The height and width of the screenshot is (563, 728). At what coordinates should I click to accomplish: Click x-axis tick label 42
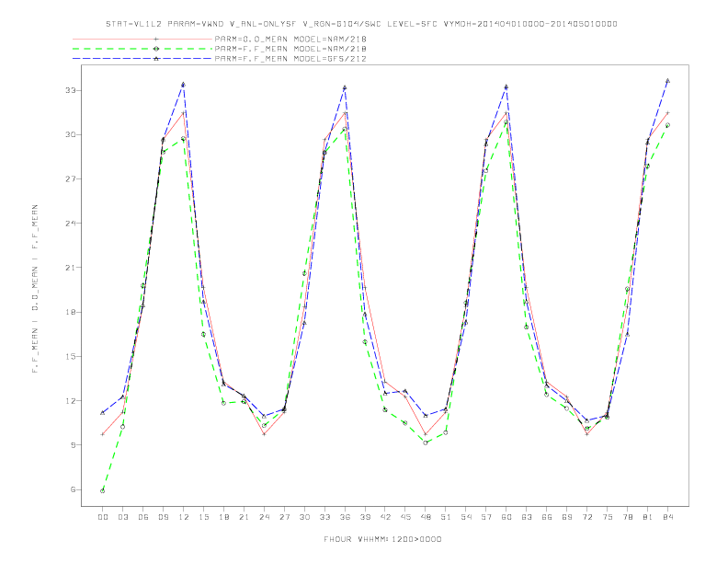(x=385, y=517)
